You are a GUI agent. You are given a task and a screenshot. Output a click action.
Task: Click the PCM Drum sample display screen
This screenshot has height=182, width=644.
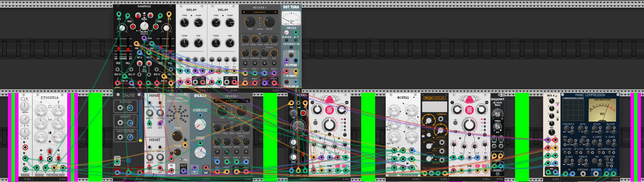click(x=434, y=107)
